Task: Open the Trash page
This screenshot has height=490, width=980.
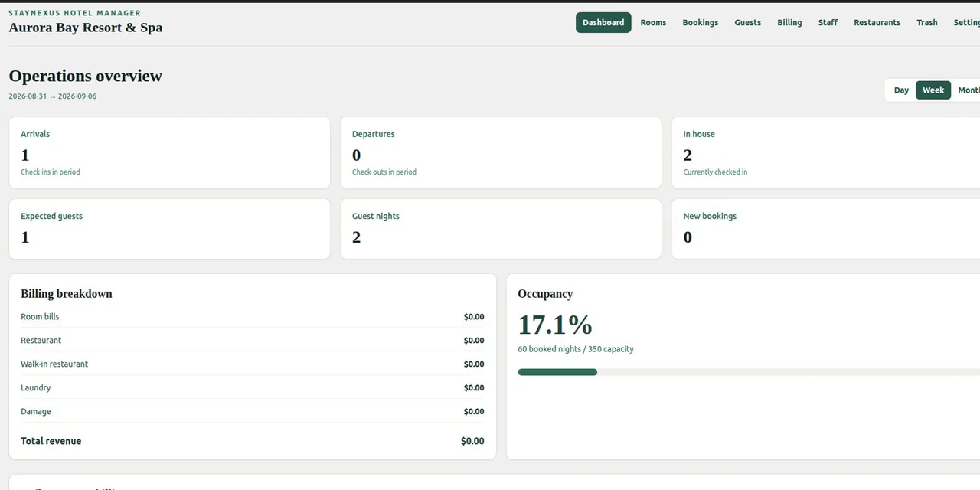Action: (927, 22)
